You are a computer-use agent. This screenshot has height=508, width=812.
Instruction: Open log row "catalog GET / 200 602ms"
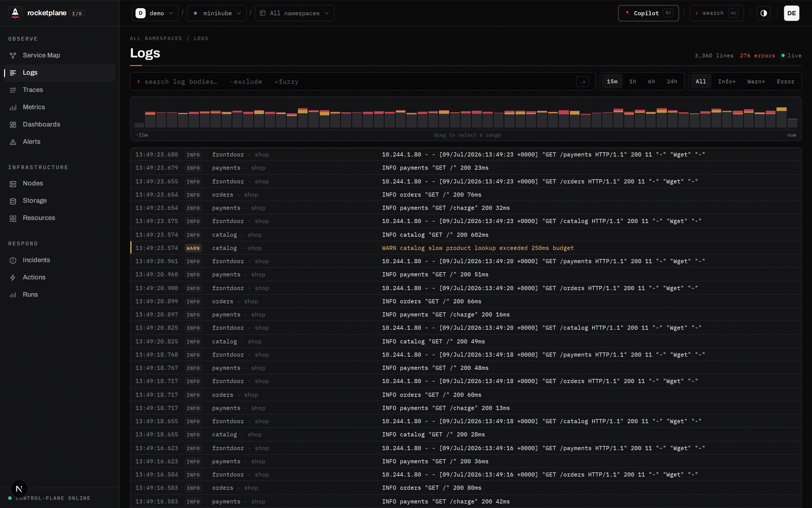click(x=466, y=235)
